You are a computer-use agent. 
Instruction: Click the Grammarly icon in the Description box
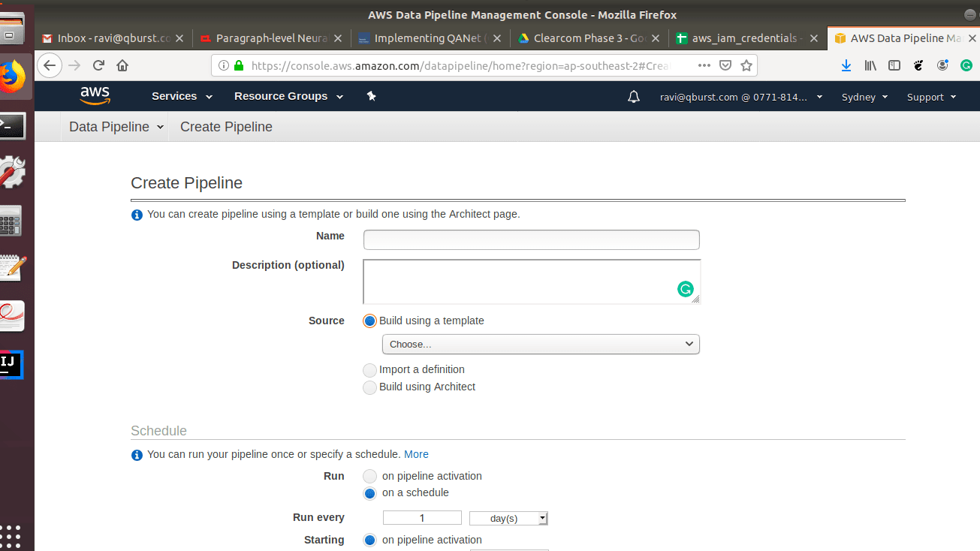click(x=686, y=289)
